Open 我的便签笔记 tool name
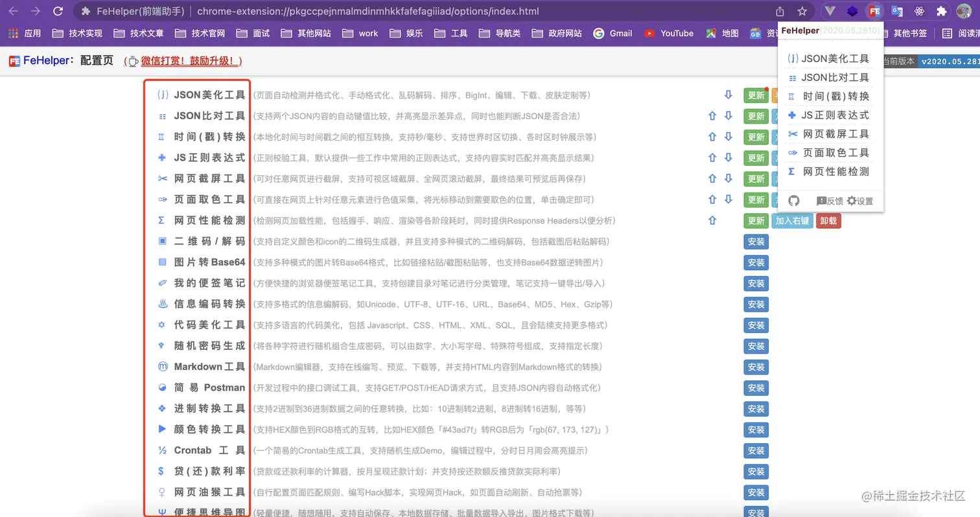Image resolution: width=980 pixels, height=517 pixels. [x=209, y=283]
